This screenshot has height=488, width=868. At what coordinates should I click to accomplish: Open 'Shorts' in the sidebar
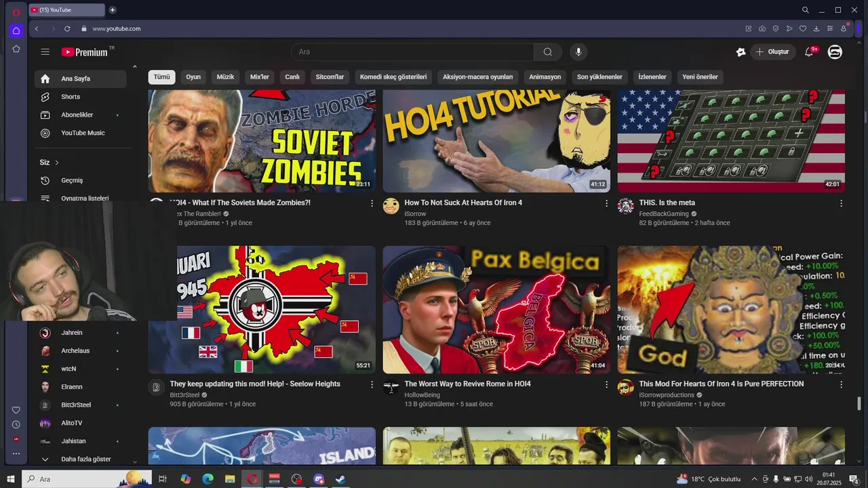point(81,97)
